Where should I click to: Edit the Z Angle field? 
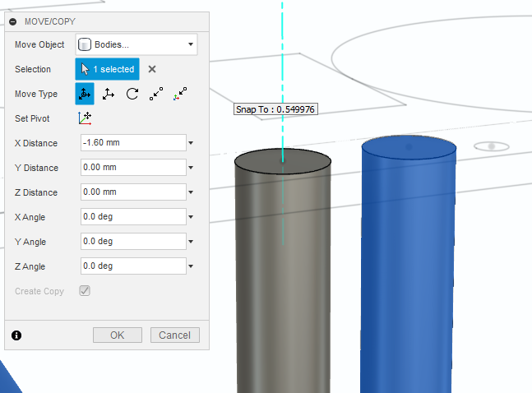133,266
